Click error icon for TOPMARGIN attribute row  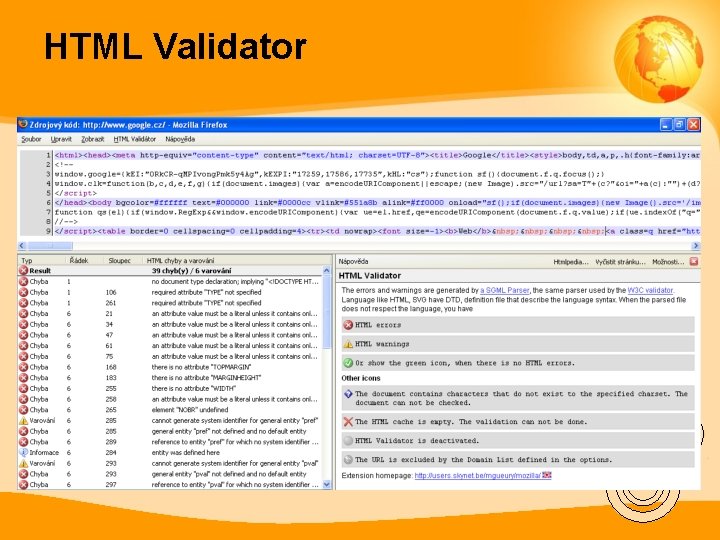click(x=23, y=367)
